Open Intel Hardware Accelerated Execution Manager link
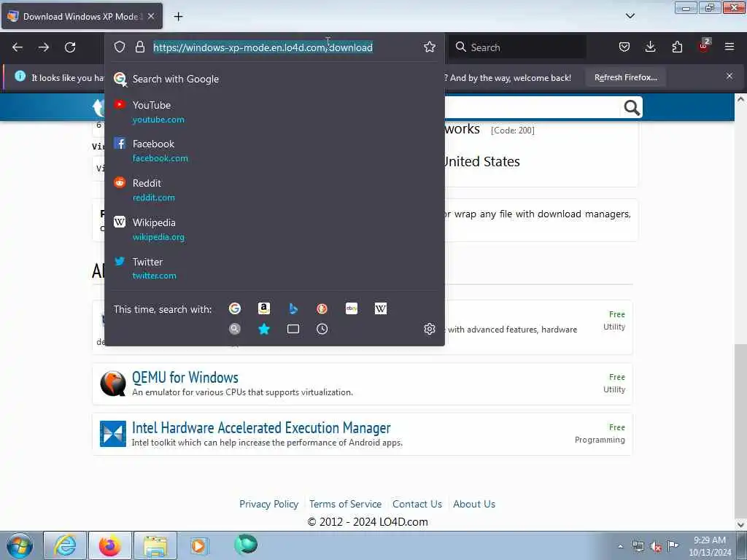The height and width of the screenshot is (560, 747). pyautogui.click(x=261, y=427)
